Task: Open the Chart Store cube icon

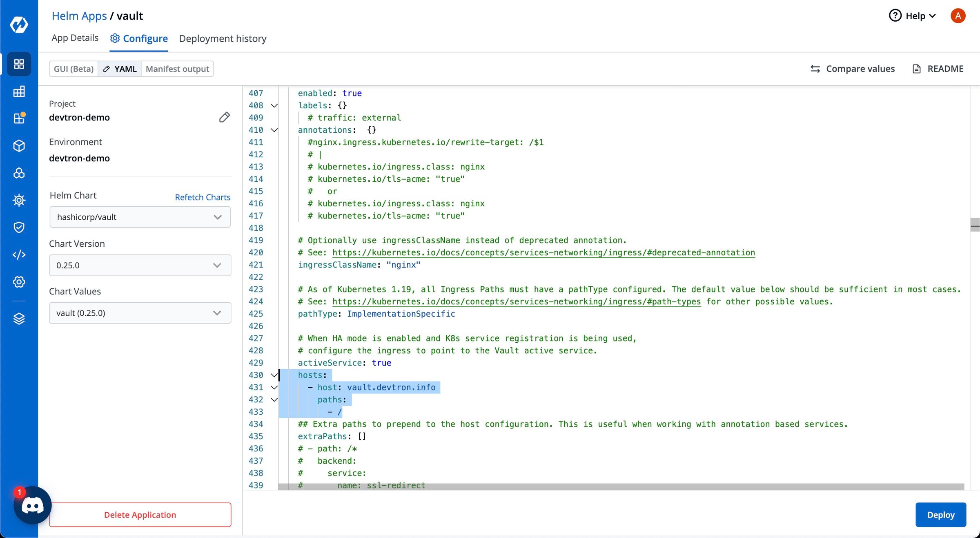Action: coord(19,146)
